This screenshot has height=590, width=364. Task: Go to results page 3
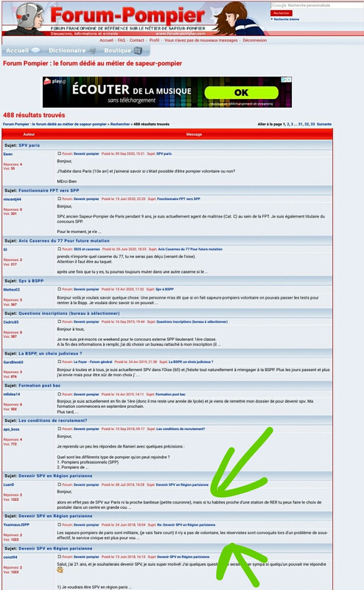tap(293, 124)
